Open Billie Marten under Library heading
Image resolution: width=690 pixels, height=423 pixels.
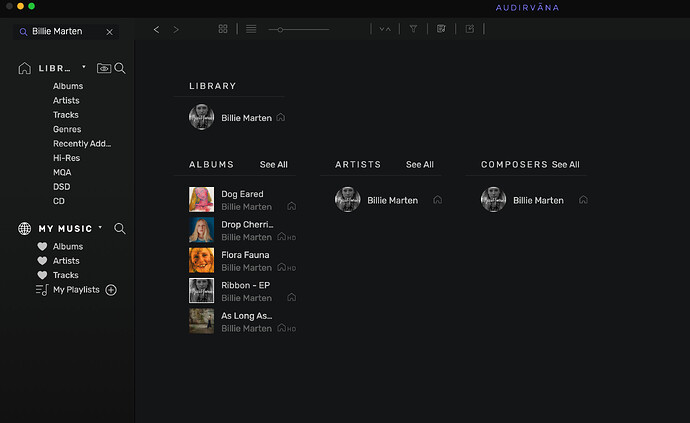246,118
